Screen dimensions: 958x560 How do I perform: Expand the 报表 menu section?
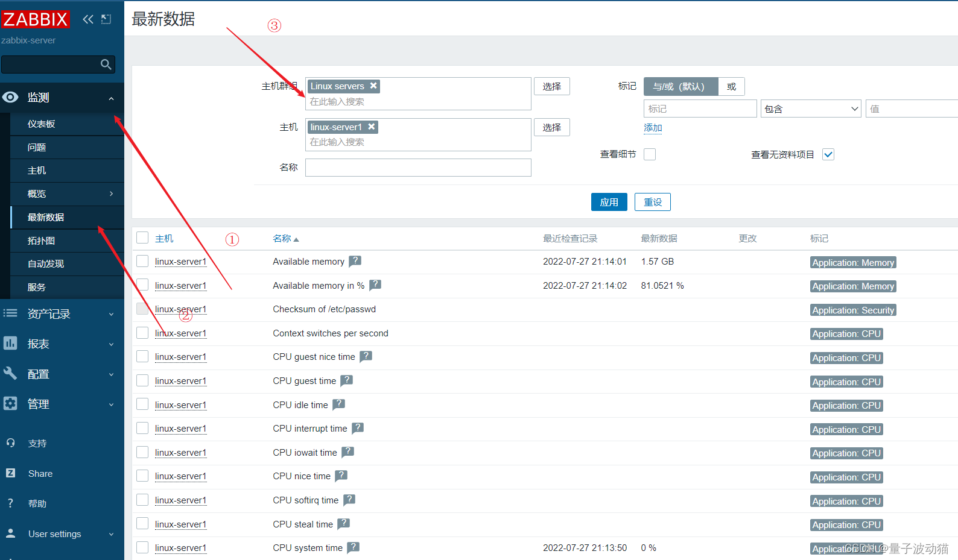pyautogui.click(x=111, y=344)
